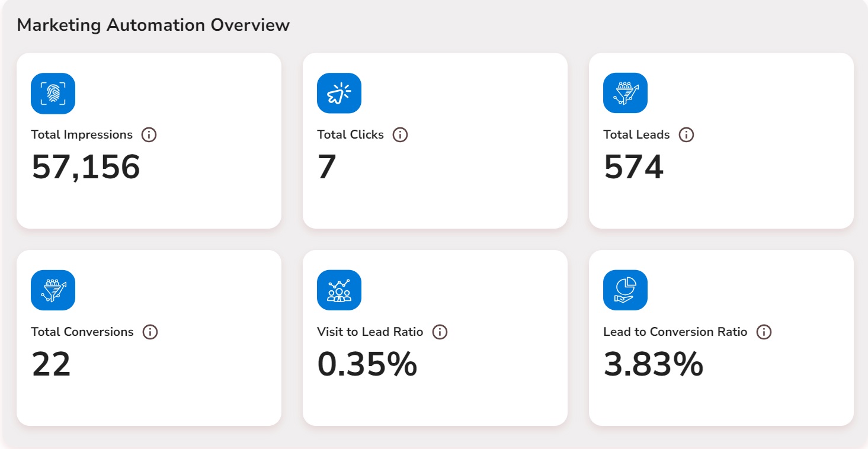Click the 3.83% conversion ratio value
The image size is (868, 449).
pyautogui.click(x=654, y=364)
